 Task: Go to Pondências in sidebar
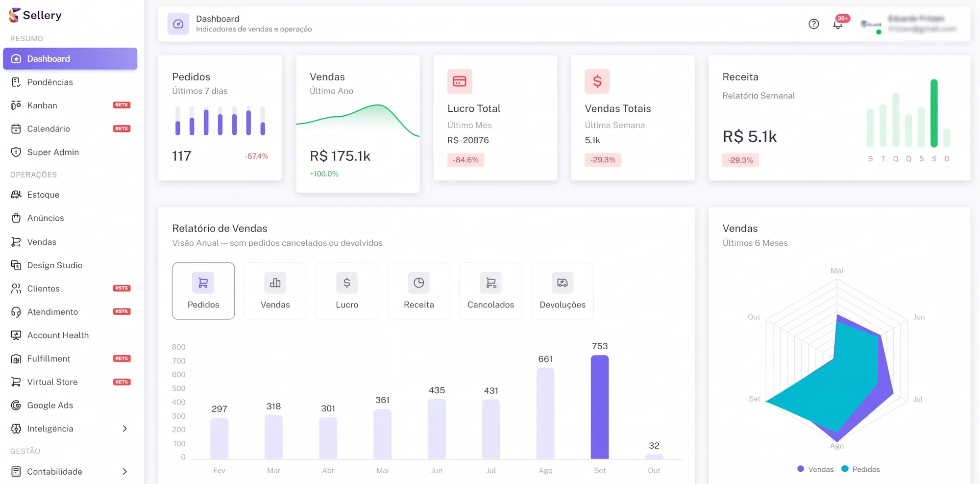point(70,82)
